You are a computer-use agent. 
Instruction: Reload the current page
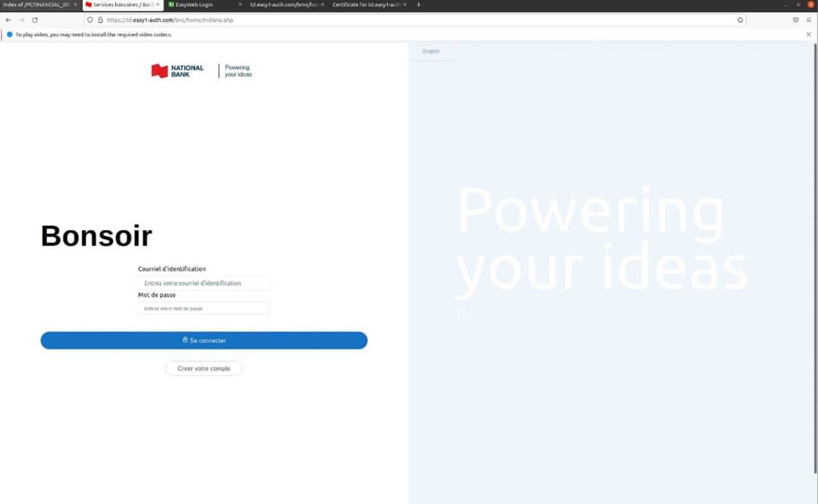click(x=35, y=20)
